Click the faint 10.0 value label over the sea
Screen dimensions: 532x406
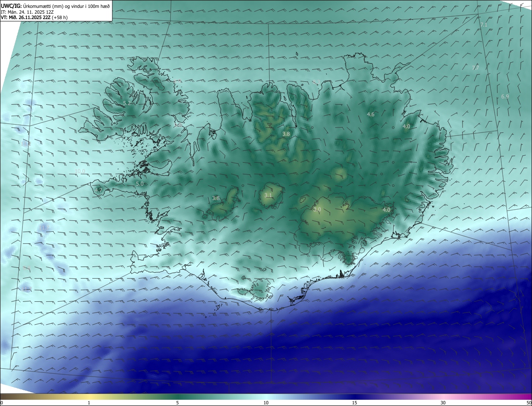click(x=80, y=171)
